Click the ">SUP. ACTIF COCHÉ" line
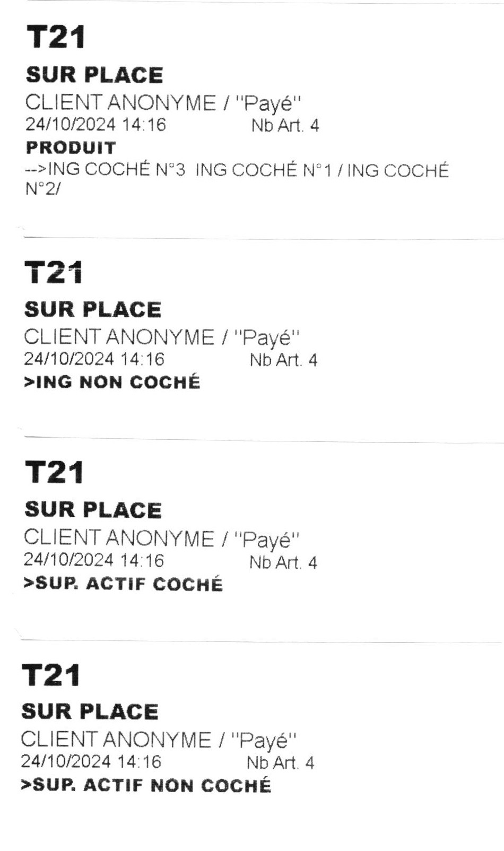This screenshot has width=504, height=851. (x=123, y=584)
